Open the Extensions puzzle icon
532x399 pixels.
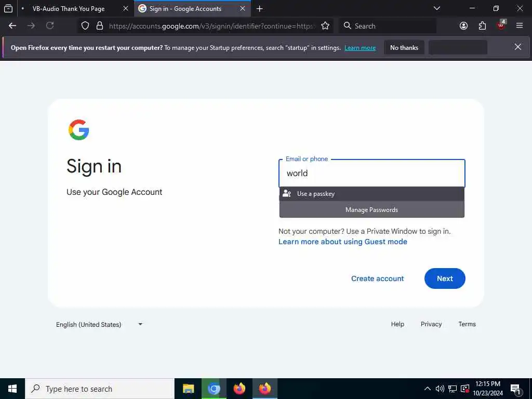pos(483,26)
